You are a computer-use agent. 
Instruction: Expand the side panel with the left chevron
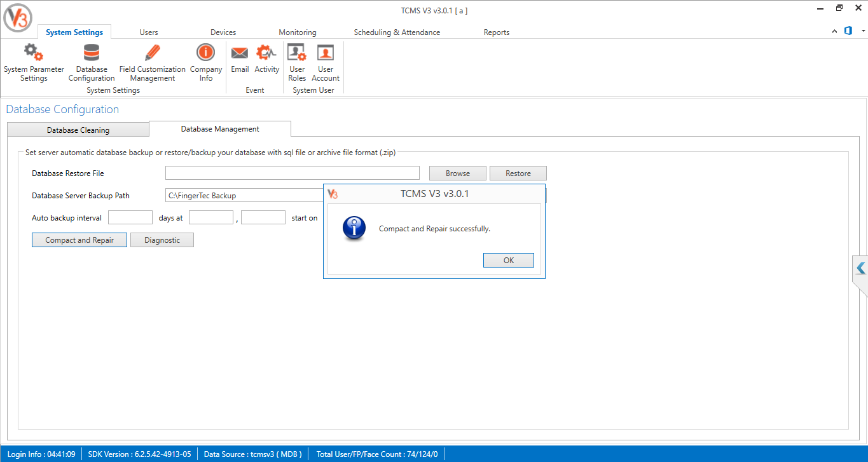(861, 268)
